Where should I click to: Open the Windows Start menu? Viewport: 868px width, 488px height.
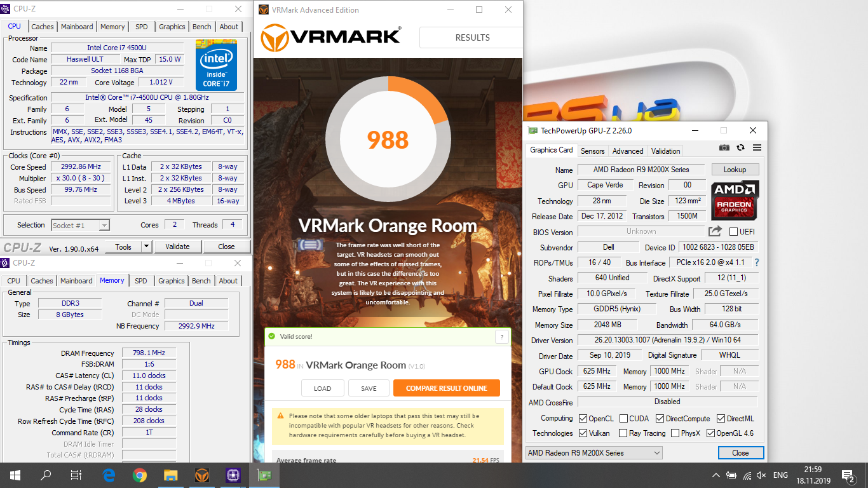tap(15, 475)
